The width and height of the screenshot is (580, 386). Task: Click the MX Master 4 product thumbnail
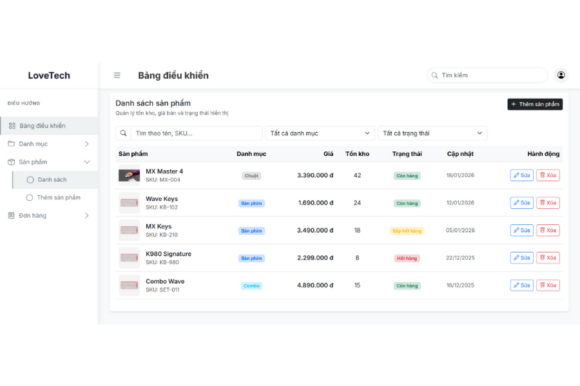point(129,175)
